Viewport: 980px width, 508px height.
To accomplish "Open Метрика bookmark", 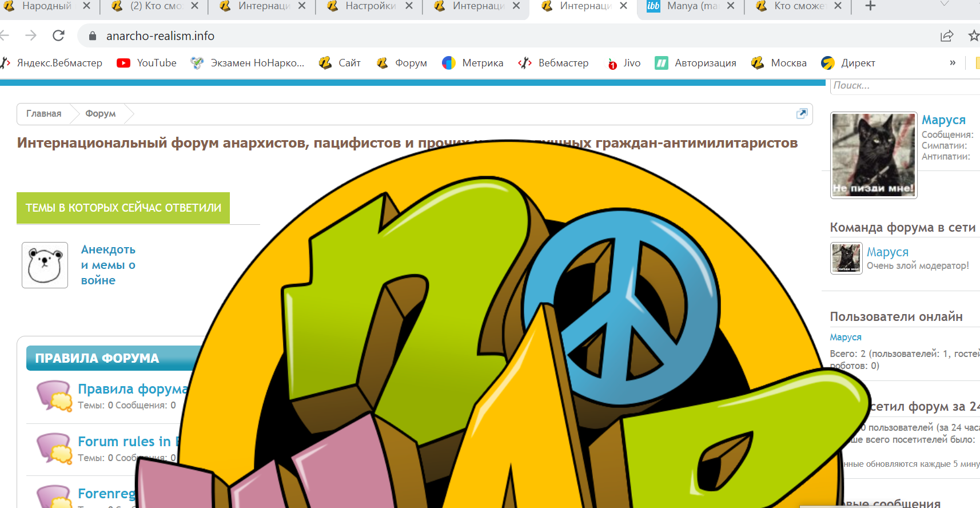I will (x=473, y=63).
